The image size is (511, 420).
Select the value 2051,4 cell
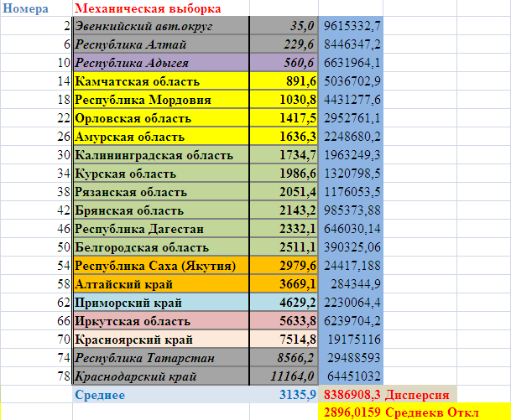point(284,192)
